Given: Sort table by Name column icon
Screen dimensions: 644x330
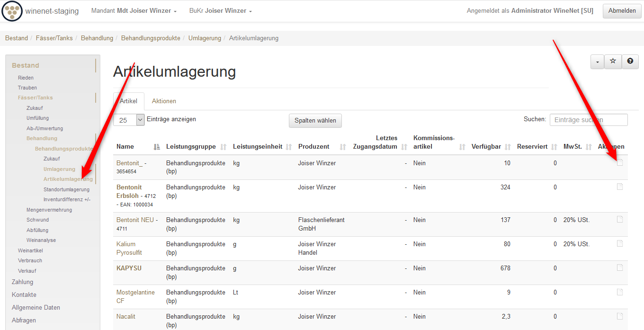Looking at the screenshot, I should (157, 147).
